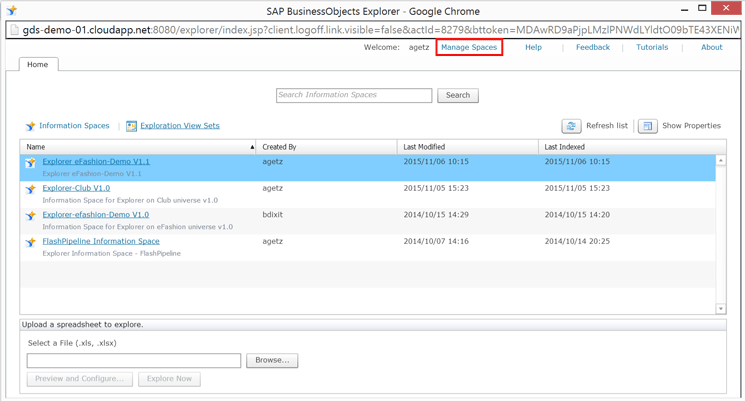Click the Exploration View Sets icon
The width and height of the screenshot is (745, 401).
click(x=132, y=126)
